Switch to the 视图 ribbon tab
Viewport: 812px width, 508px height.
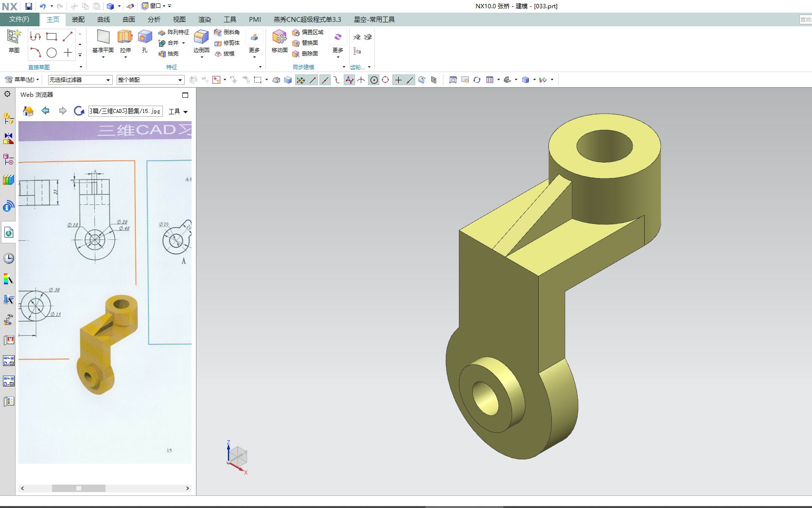click(x=179, y=19)
